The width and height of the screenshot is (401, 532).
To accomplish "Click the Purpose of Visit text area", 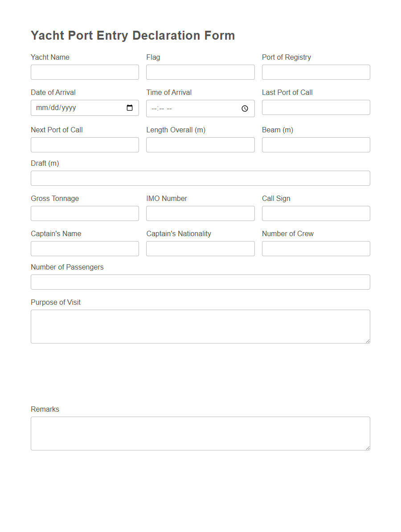I will click(x=200, y=325).
